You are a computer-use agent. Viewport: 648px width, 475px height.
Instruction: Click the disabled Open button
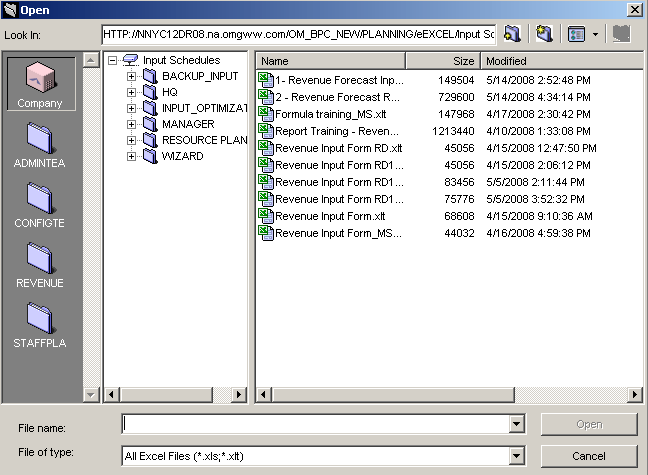589,424
